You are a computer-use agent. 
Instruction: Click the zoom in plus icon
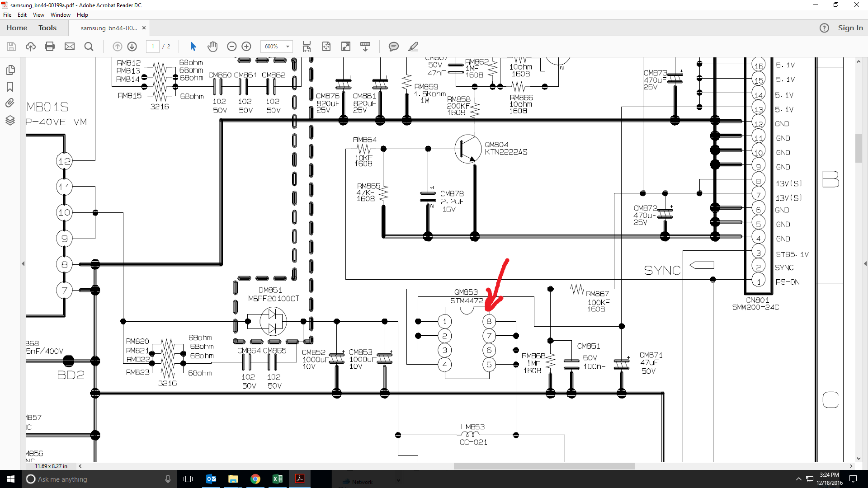pos(246,47)
